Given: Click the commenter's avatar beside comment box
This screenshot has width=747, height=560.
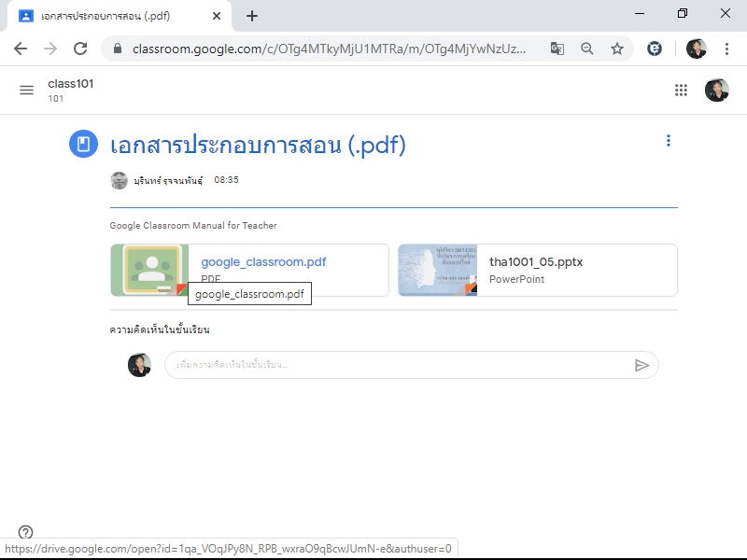Looking at the screenshot, I should [x=139, y=365].
